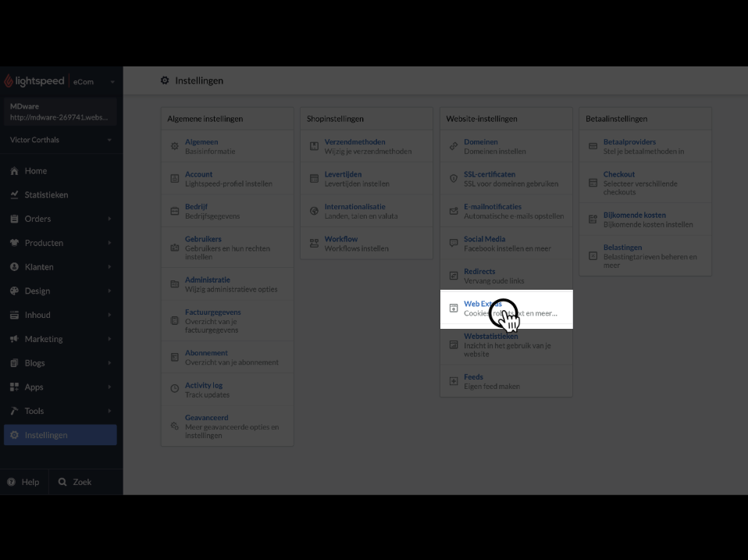Click the Redirects icon
Viewport: 748px width, 560px height.
click(454, 276)
